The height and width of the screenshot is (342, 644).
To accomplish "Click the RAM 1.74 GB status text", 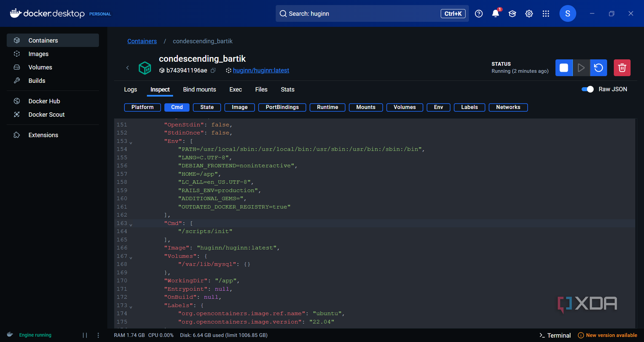I will click(x=129, y=335).
